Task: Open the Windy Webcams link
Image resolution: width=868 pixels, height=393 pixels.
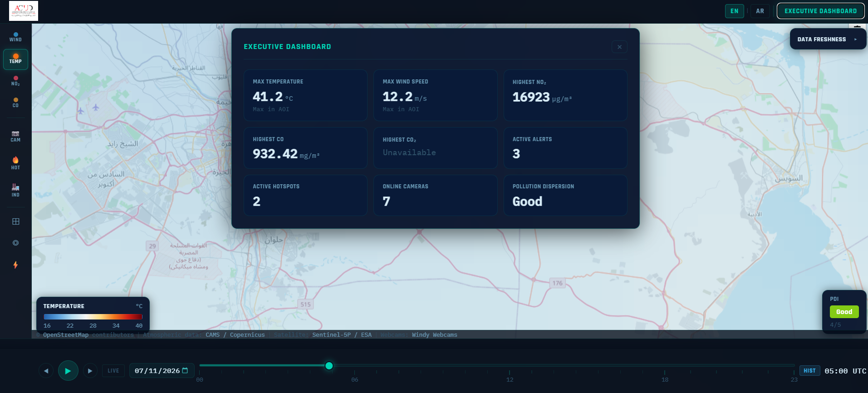Action: pyautogui.click(x=435, y=335)
